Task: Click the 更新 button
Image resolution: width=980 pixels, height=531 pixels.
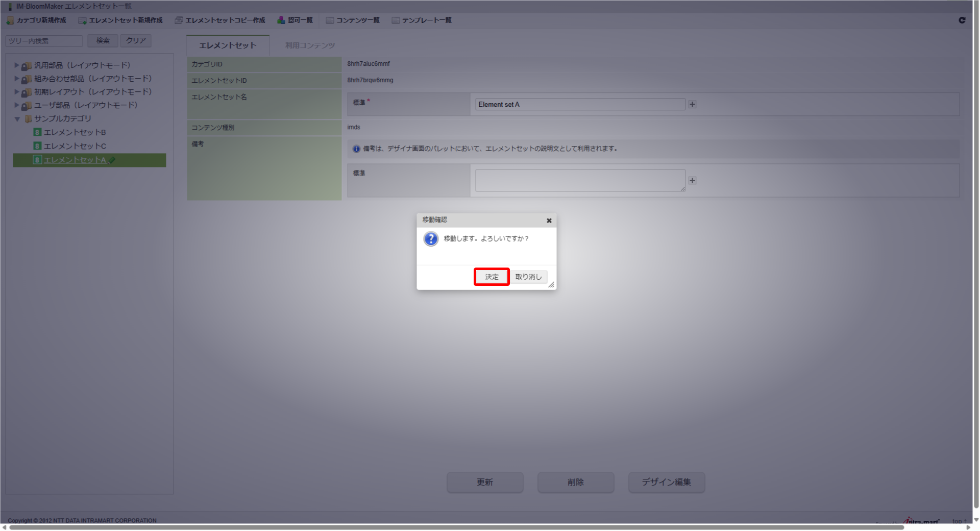Action: [x=485, y=482]
